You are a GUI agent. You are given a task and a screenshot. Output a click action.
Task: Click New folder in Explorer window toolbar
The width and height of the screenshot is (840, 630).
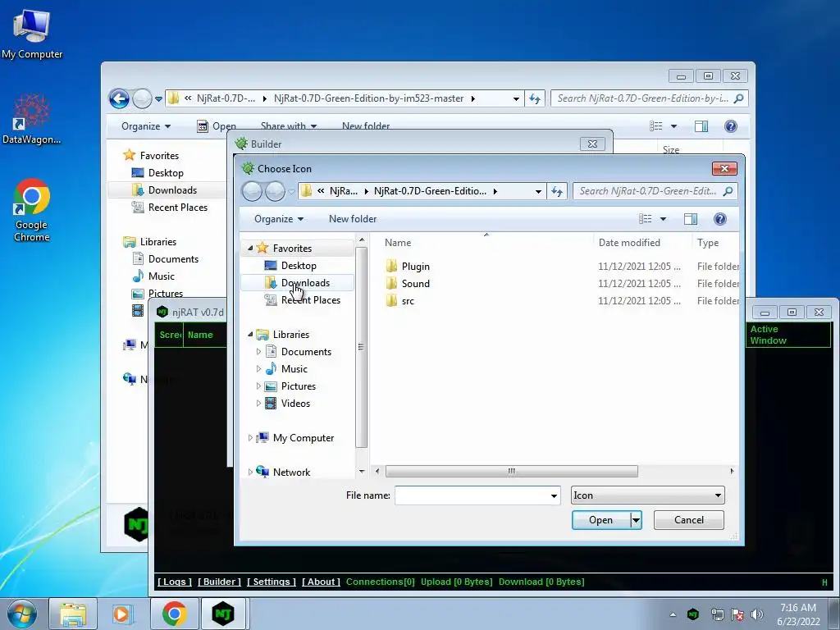coord(366,126)
